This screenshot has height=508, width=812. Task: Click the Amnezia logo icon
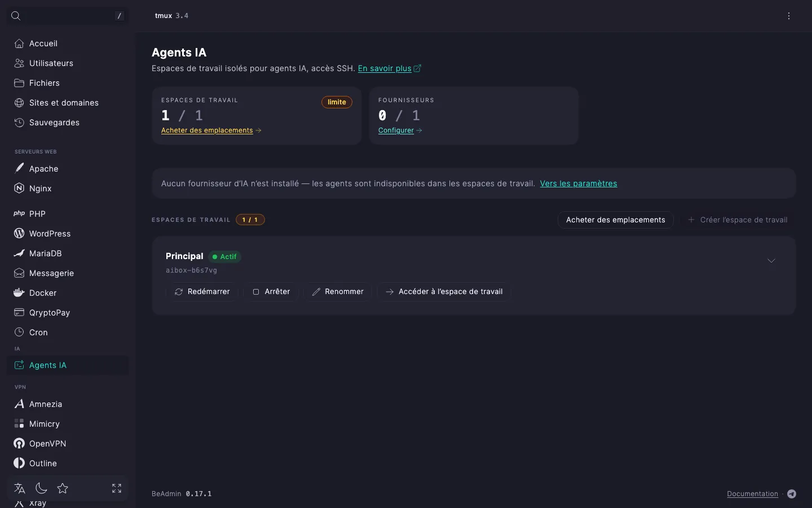[x=19, y=404]
